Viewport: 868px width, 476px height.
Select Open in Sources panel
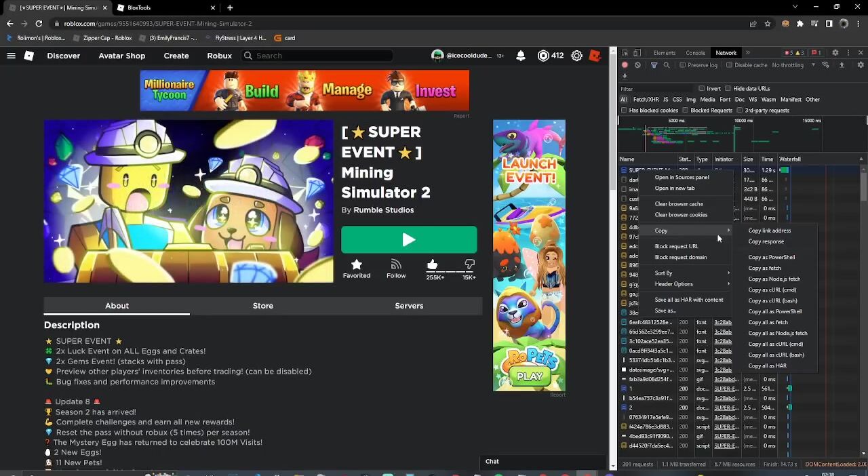point(682,177)
